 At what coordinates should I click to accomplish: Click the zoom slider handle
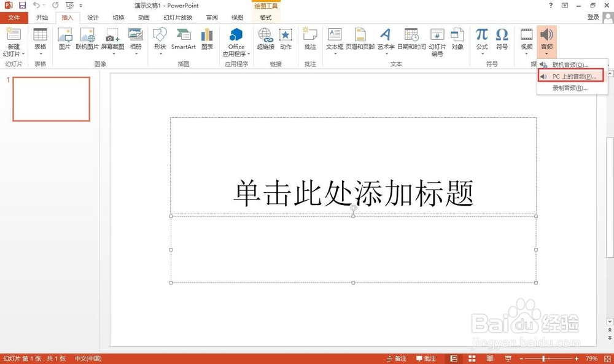pyautogui.click(x=543, y=358)
